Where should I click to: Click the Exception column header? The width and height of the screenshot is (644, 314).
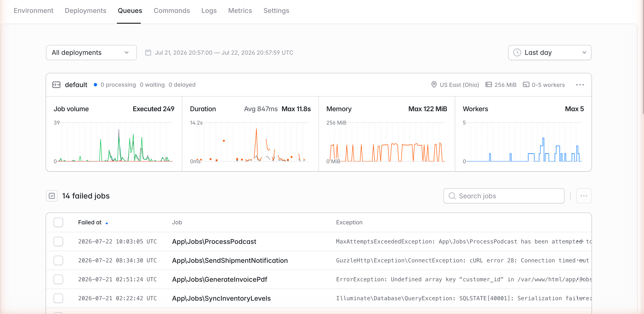349,222
